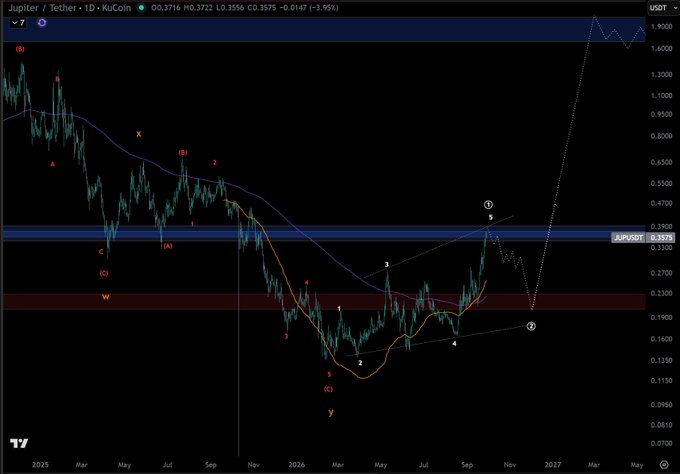Click the 2026 time axis label
680x474 pixels.
point(297,465)
